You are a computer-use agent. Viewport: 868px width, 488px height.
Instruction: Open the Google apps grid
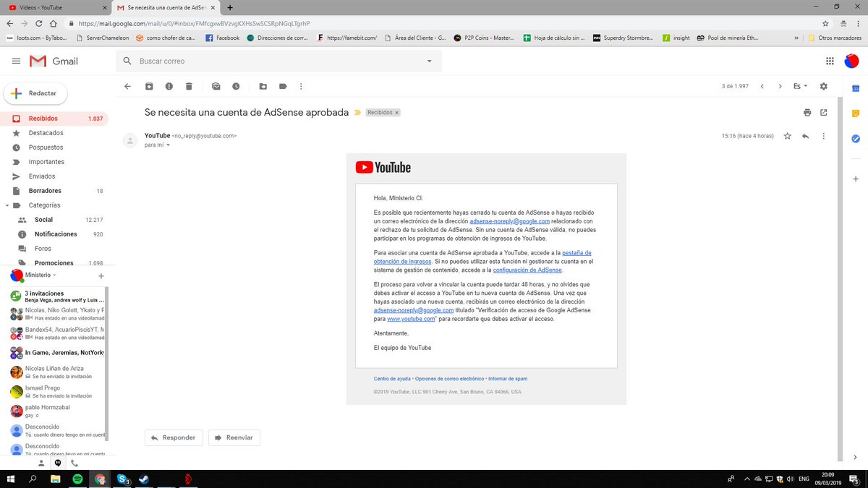(x=829, y=61)
